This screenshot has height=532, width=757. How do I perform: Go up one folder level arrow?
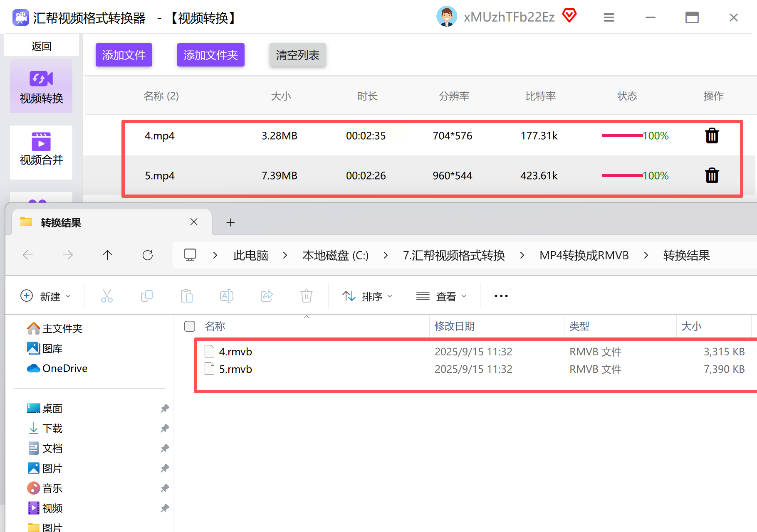107,255
